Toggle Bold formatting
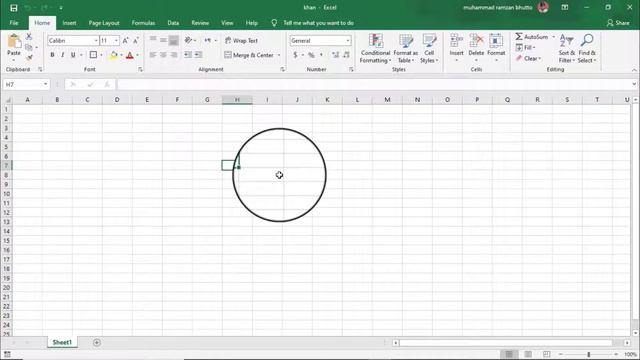The width and height of the screenshot is (640, 360). coord(52,55)
